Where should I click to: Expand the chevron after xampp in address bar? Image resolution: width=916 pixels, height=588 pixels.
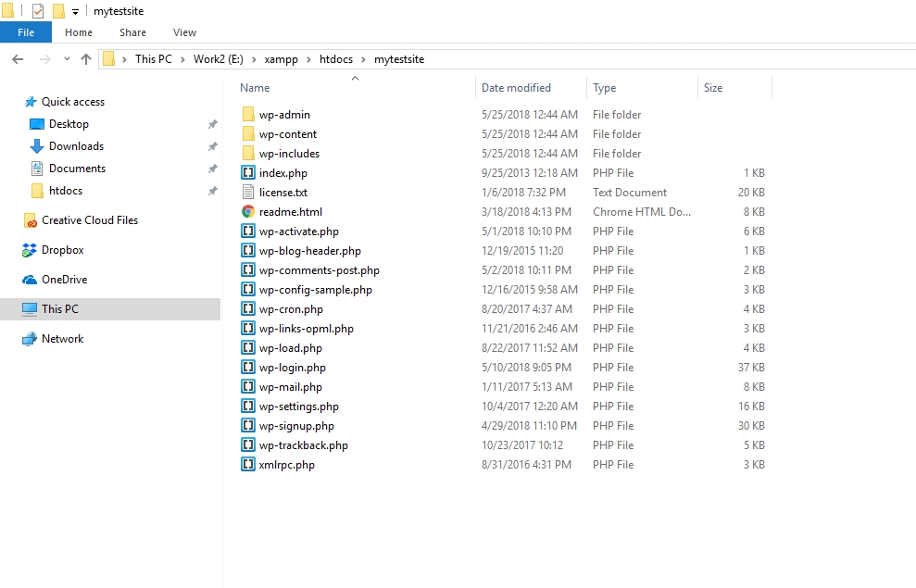308,59
